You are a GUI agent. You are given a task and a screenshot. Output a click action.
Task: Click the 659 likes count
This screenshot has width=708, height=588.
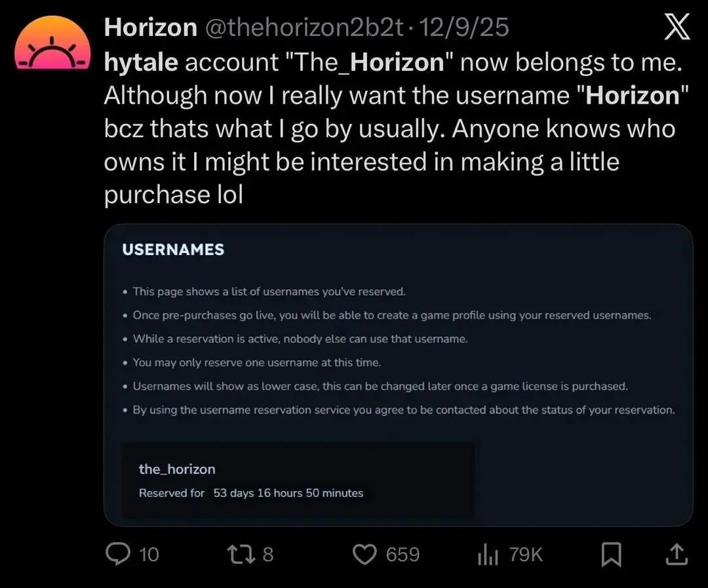(x=403, y=555)
